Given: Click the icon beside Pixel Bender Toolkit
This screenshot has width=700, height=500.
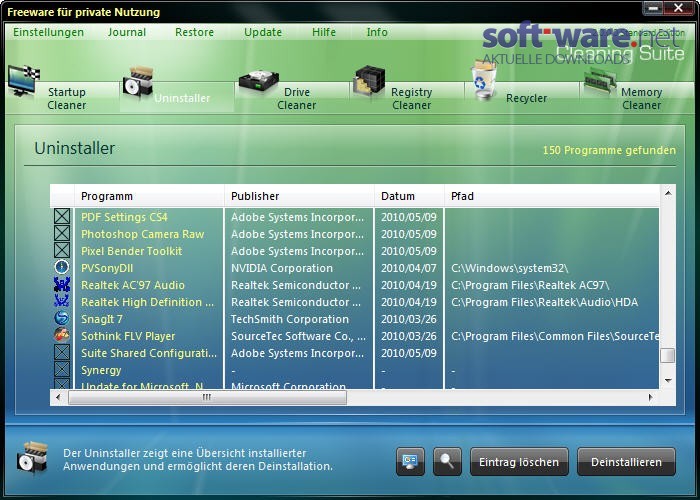Looking at the screenshot, I should click(62, 250).
